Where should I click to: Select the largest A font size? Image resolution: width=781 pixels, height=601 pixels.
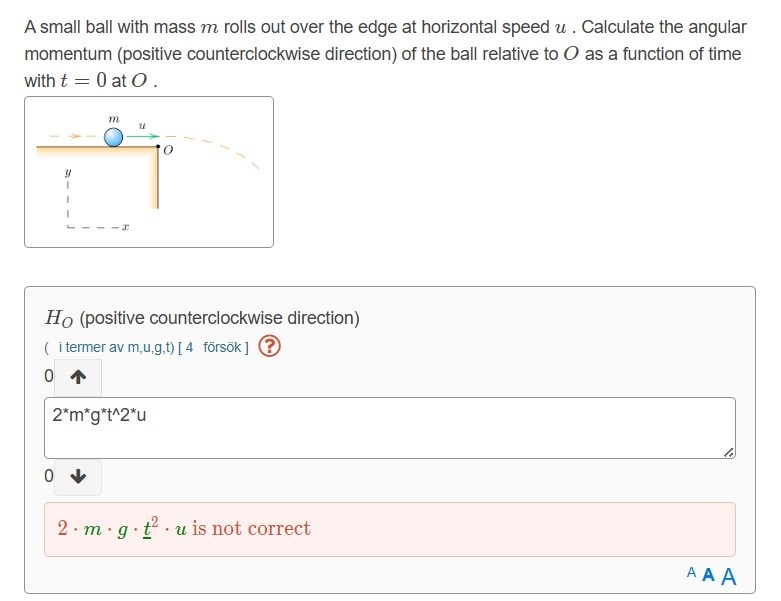click(728, 576)
